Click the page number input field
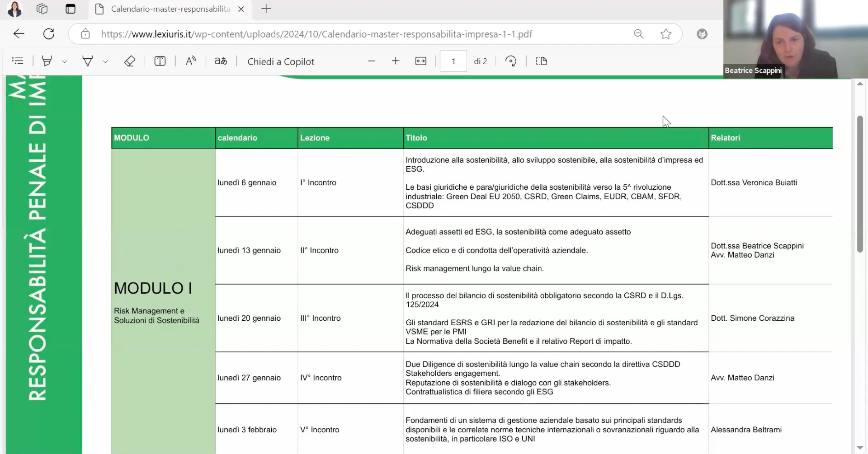This screenshot has height=454, width=868. tap(453, 61)
